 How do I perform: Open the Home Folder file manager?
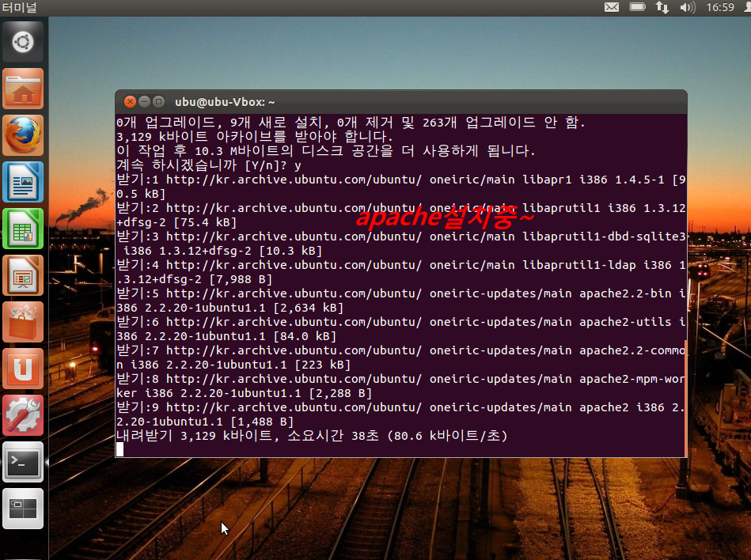pyautogui.click(x=23, y=89)
